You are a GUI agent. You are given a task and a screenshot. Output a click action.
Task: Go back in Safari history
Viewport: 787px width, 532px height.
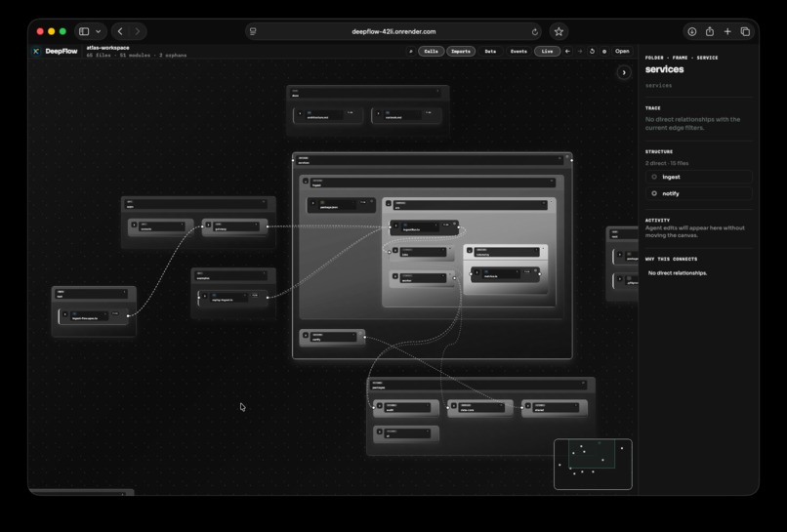coord(120,31)
